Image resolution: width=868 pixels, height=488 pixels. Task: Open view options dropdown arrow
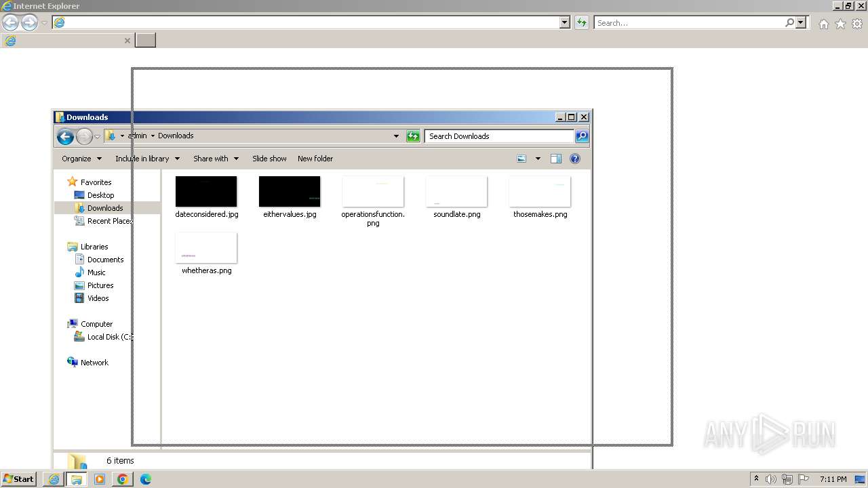coord(538,159)
